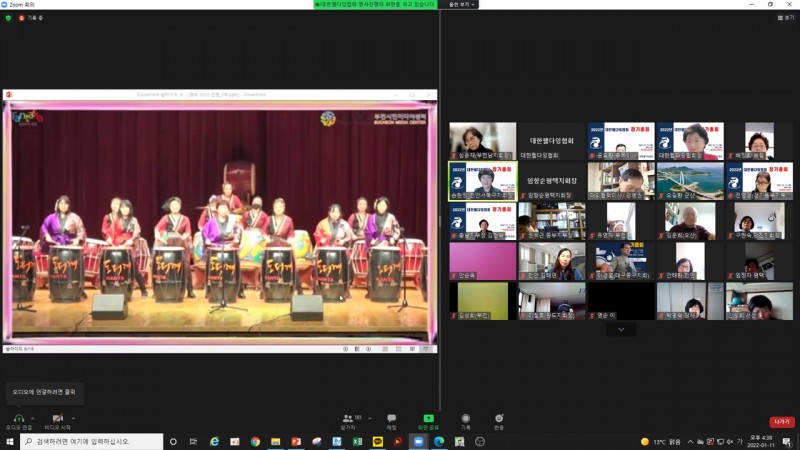800x450 pixels.
Task: Click the green Share Screen icon
Action: pyautogui.click(x=428, y=418)
